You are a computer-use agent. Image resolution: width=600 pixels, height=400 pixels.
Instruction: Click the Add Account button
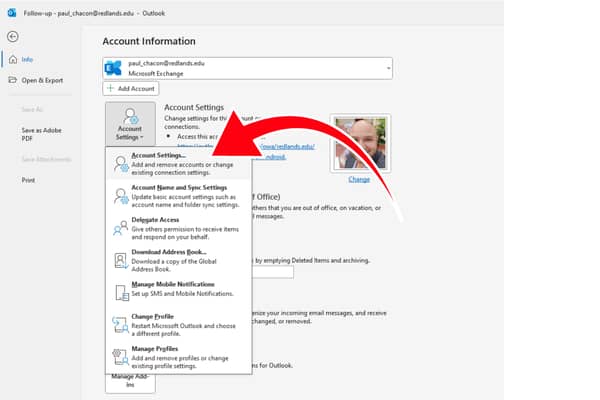tap(130, 88)
